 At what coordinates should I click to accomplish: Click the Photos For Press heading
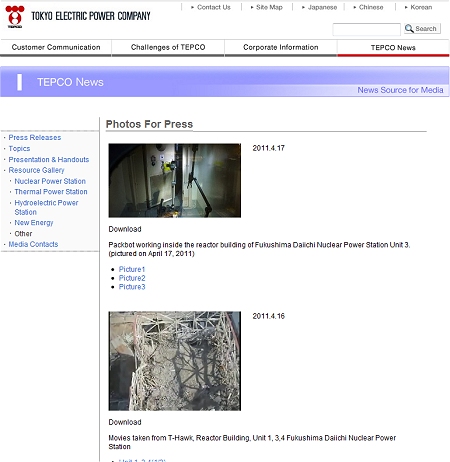[149, 124]
